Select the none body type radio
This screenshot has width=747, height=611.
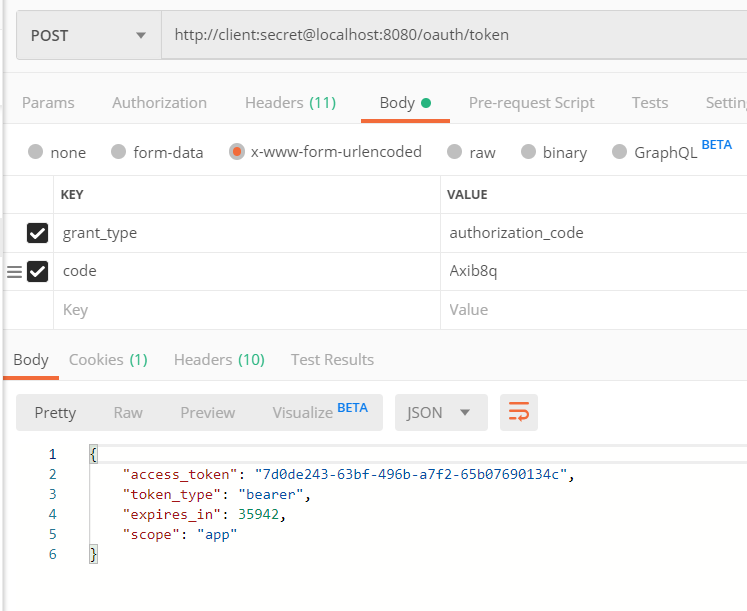[x=36, y=152]
